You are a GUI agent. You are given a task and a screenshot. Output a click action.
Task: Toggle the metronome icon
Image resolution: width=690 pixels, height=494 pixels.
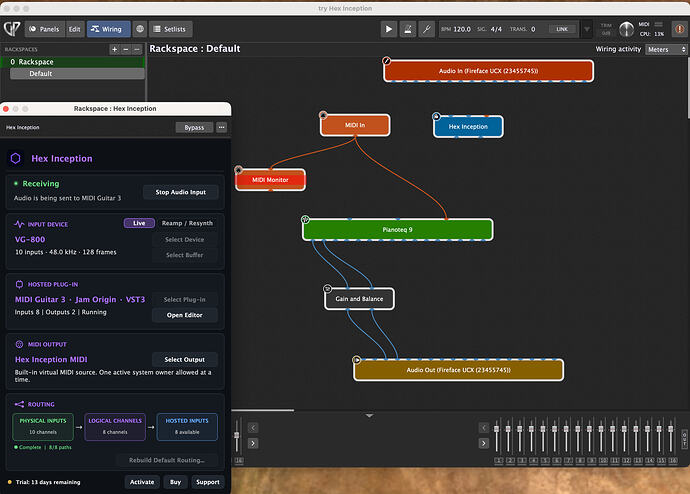[x=408, y=29]
